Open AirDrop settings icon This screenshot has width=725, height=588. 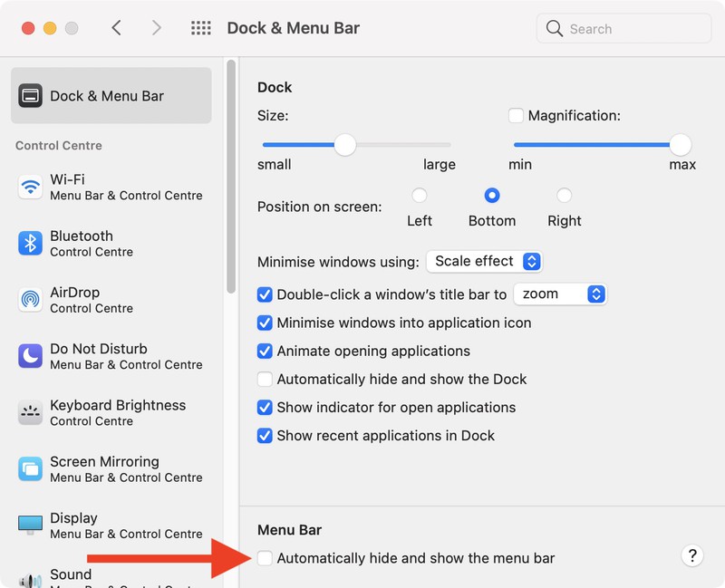tap(31, 300)
